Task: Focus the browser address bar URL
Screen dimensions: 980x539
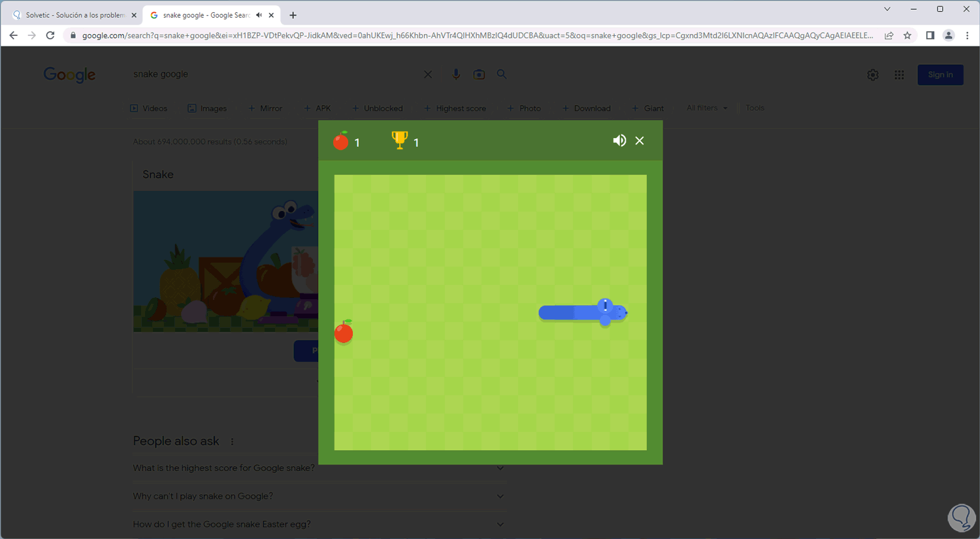Action: 477,35
